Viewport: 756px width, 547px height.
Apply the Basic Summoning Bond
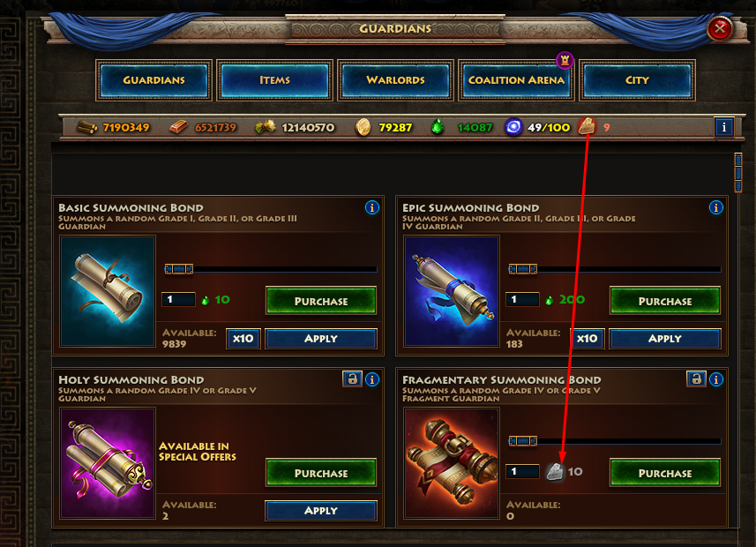coord(320,339)
